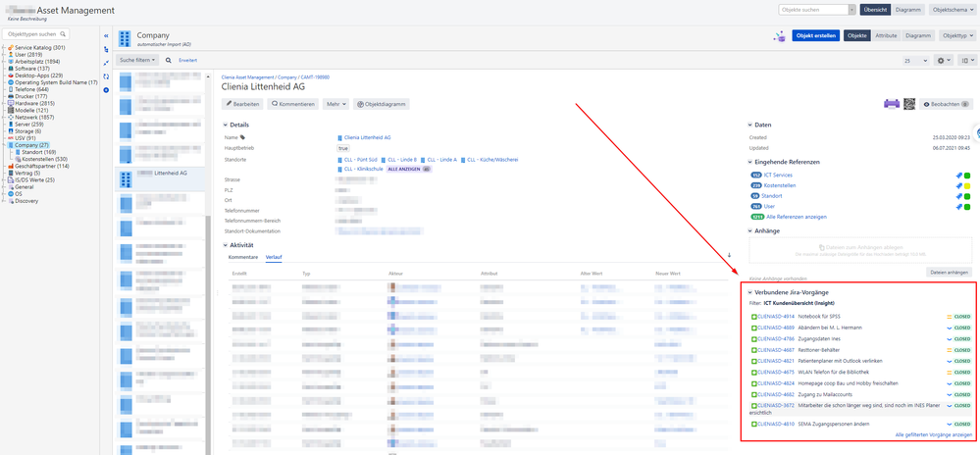Open the Alle gefilterten Vorgänge anzeigen link
This screenshot has width=980, height=455.
934,434
